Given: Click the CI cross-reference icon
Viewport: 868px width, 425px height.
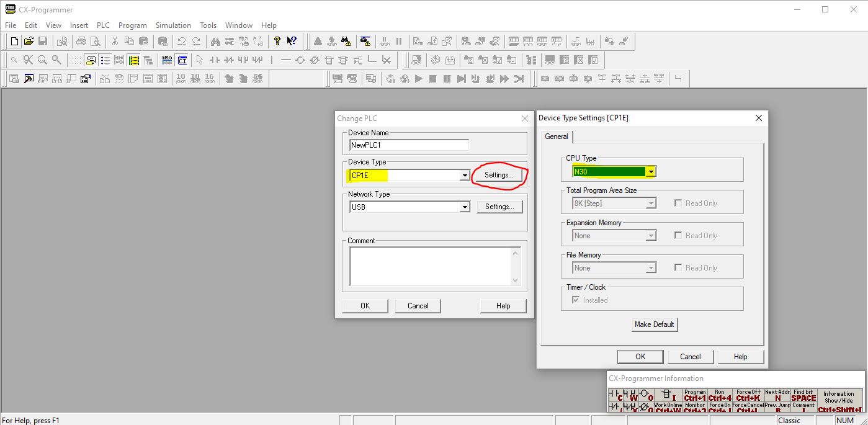Looking at the screenshot, I should 182,60.
